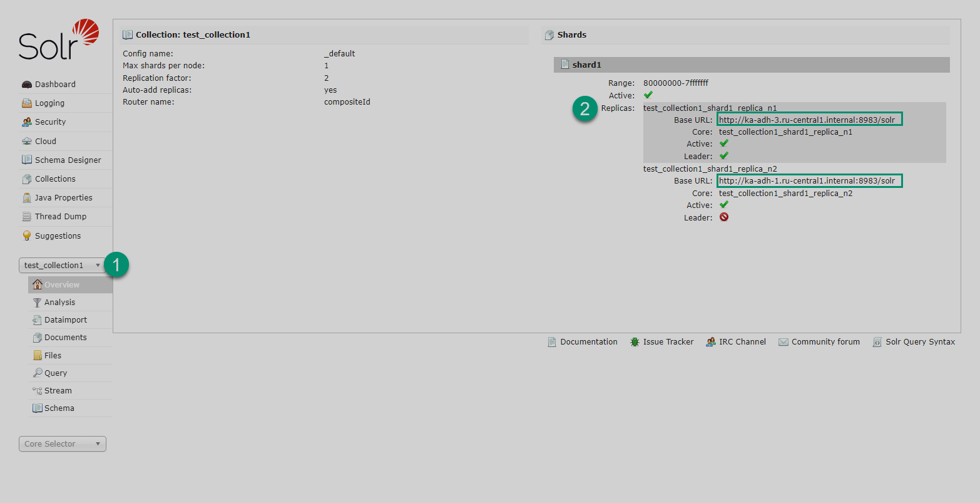Click the _default config name value
The image size is (980, 503).
[x=340, y=54]
